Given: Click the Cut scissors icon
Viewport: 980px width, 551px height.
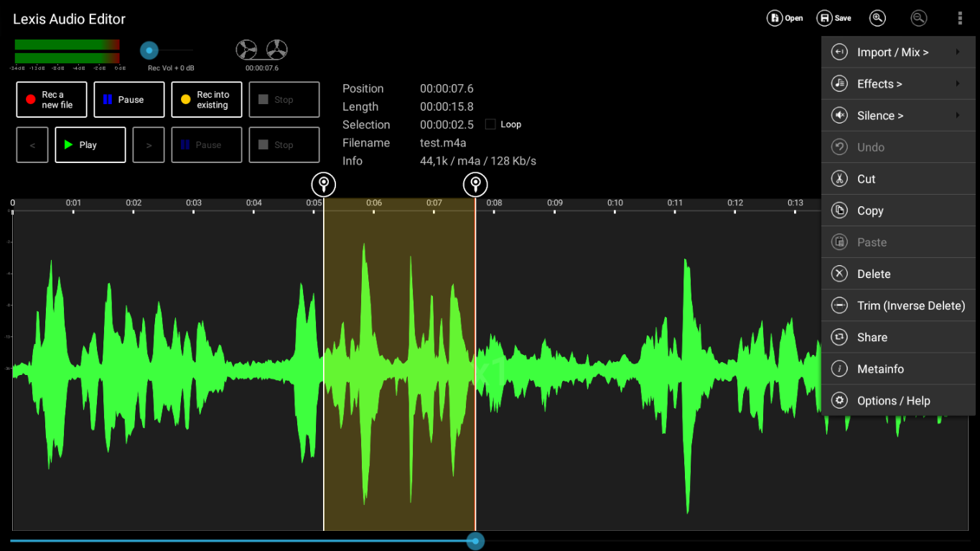Looking at the screenshot, I should pos(839,179).
